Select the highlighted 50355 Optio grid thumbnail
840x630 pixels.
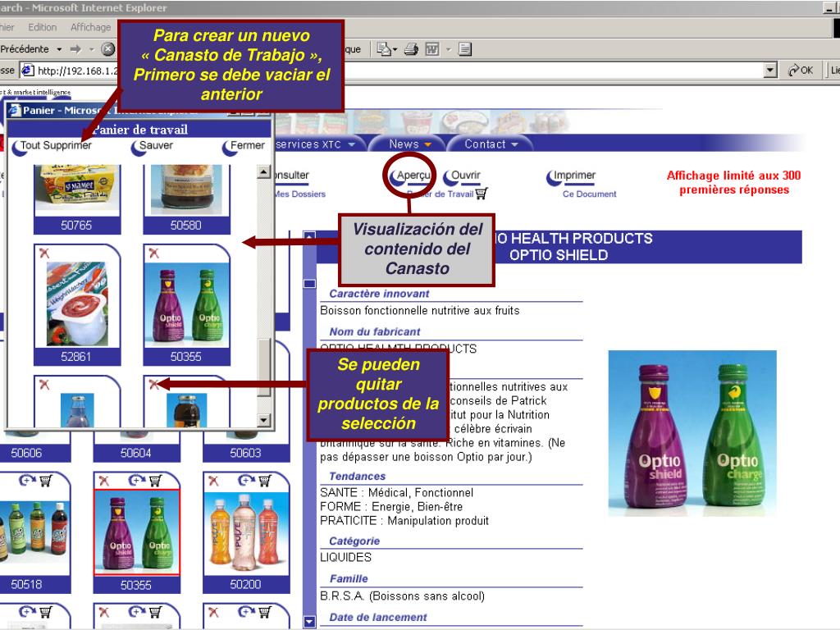click(x=137, y=532)
